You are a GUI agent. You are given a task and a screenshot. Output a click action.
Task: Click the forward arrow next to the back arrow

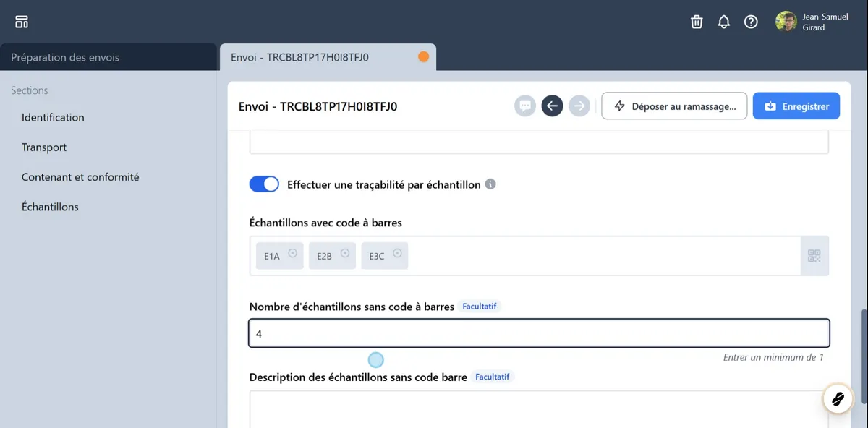(579, 106)
